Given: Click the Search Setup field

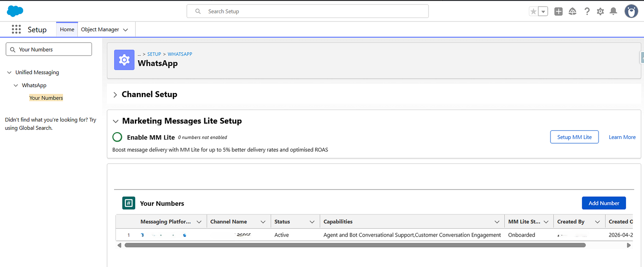Looking at the screenshot, I should [307, 11].
